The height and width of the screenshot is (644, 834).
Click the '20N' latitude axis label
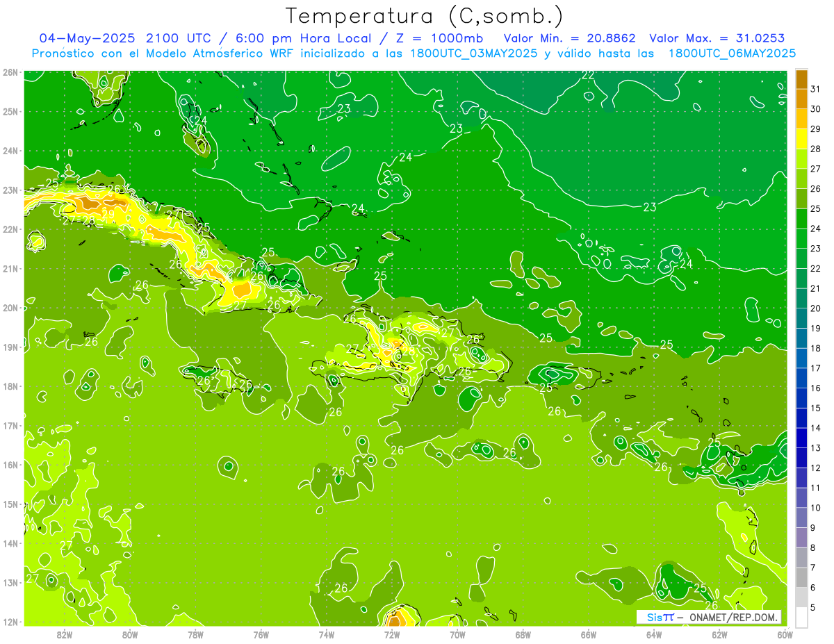tap(10, 308)
